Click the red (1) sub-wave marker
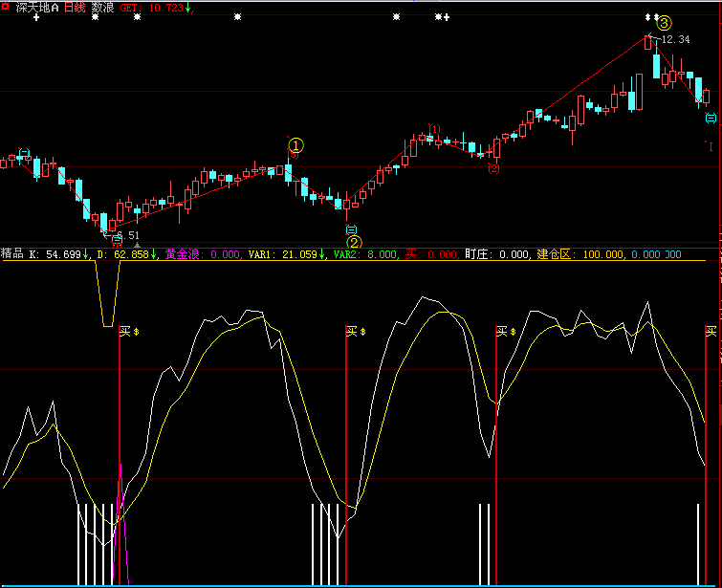722x588 pixels. tap(434, 129)
